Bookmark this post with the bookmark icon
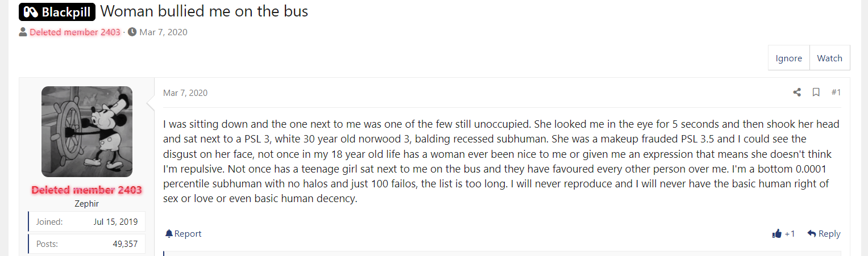The width and height of the screenshot is (868, 256). click(x=816, y=93)
